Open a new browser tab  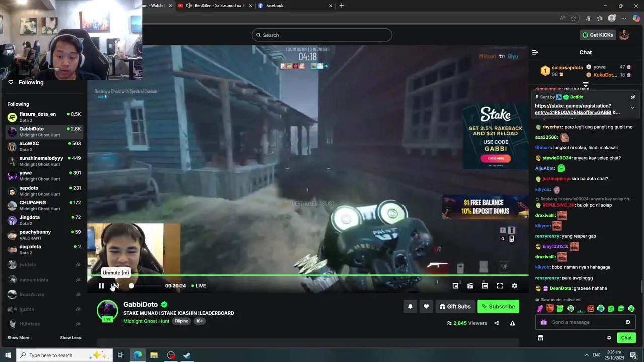[342, 6]
